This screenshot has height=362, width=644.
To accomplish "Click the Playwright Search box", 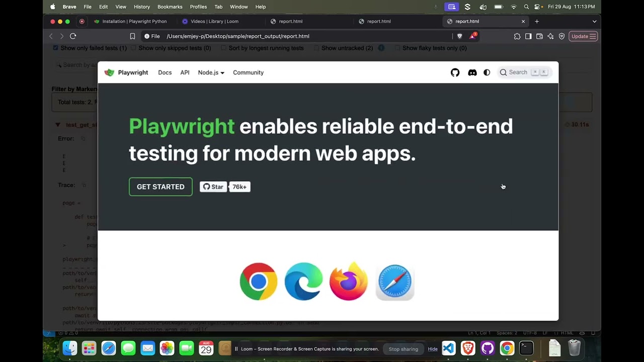I will pos(524,72).
